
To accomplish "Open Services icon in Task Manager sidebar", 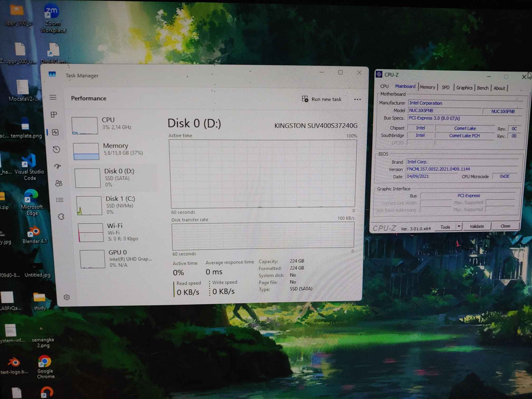I will coord(61,217).
